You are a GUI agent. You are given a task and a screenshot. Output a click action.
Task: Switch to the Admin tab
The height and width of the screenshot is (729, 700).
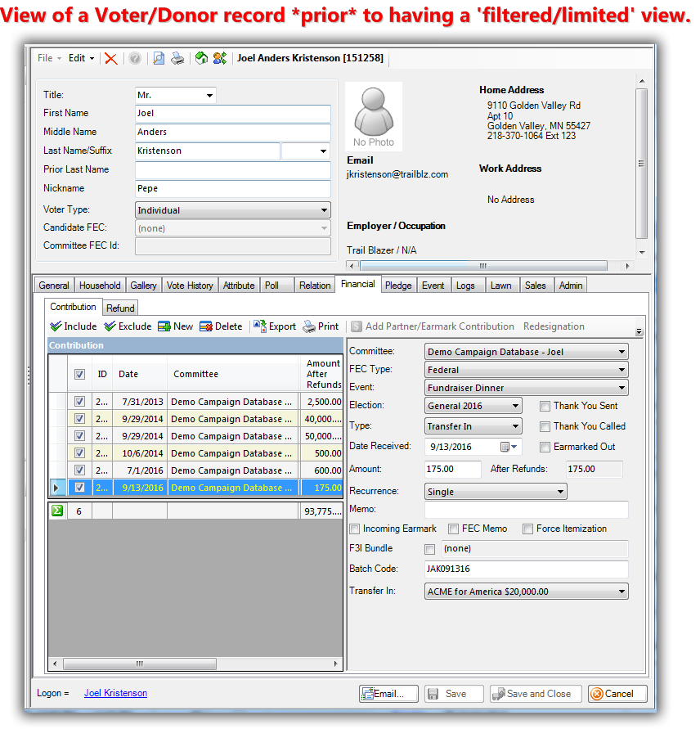pyautogui.click(x=571, y=286)
